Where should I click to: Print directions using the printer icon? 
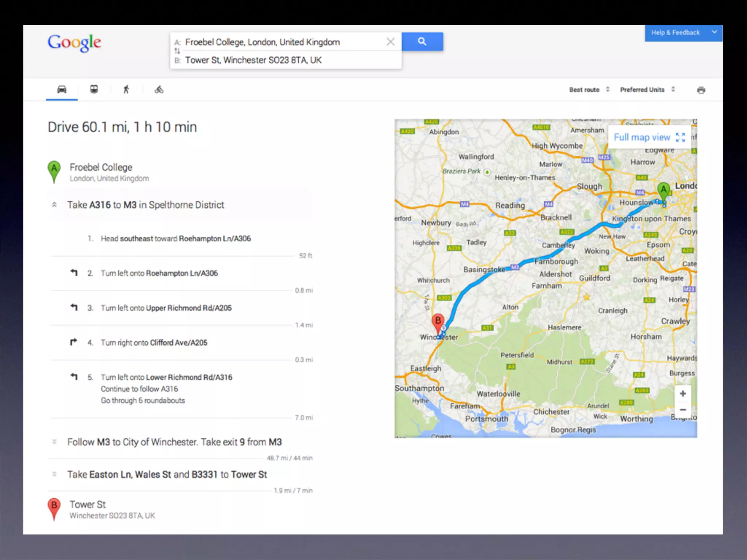(x=701, y=90)
